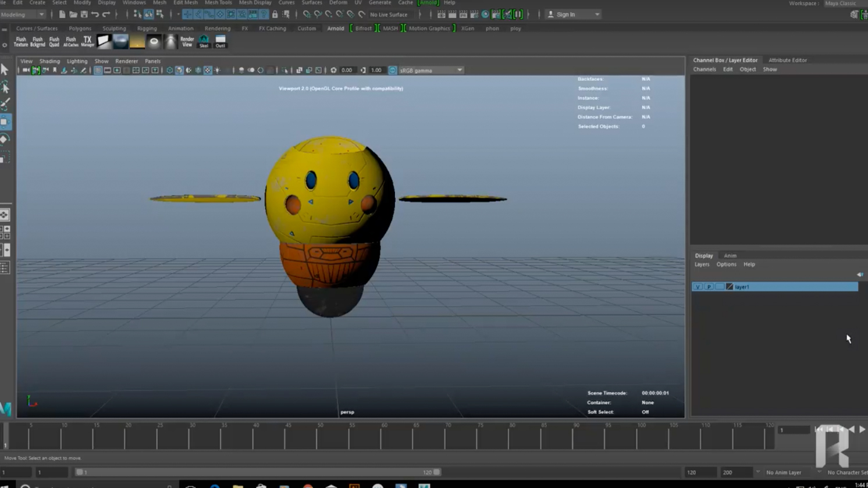Open Arnold Render View from shelf
Image resolution: width=868 pixels, height=488 pixels.
187,41
